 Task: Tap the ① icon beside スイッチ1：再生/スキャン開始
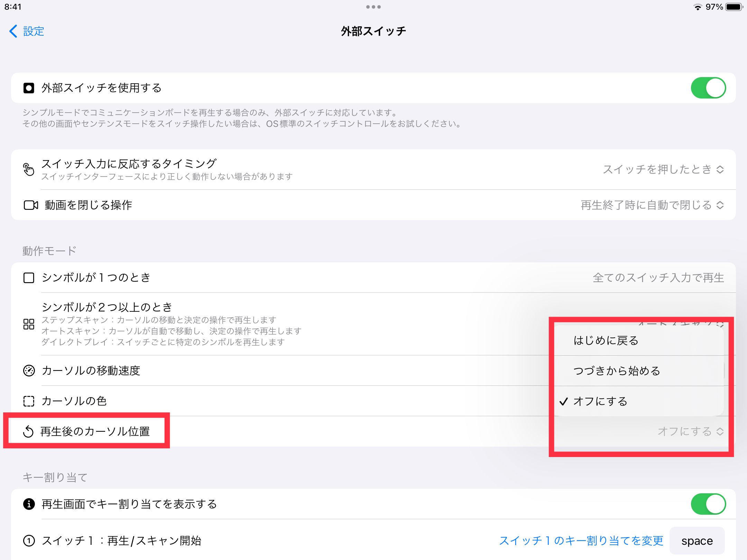29,541
